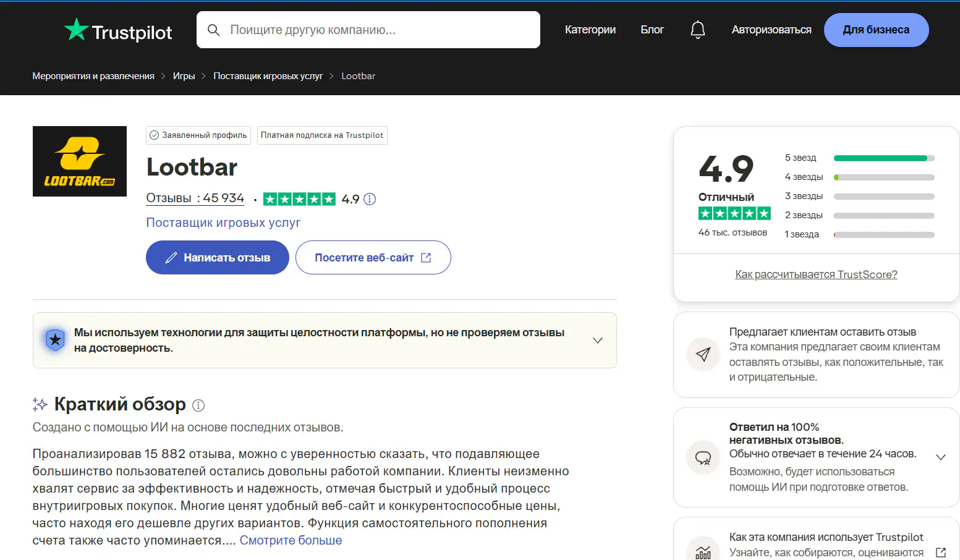Focus the company search field

(x=368, y=30)
